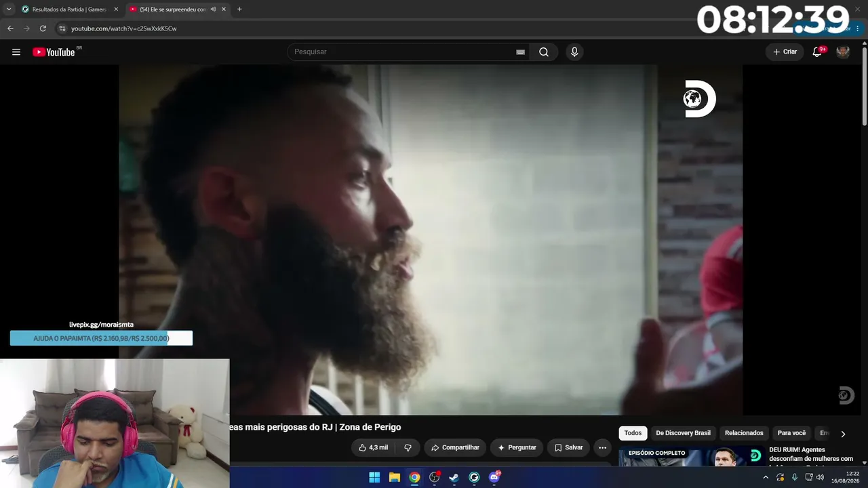Save the video with Salvar
The height and width of the screenshot is (488, 868).
pos(568,447)
